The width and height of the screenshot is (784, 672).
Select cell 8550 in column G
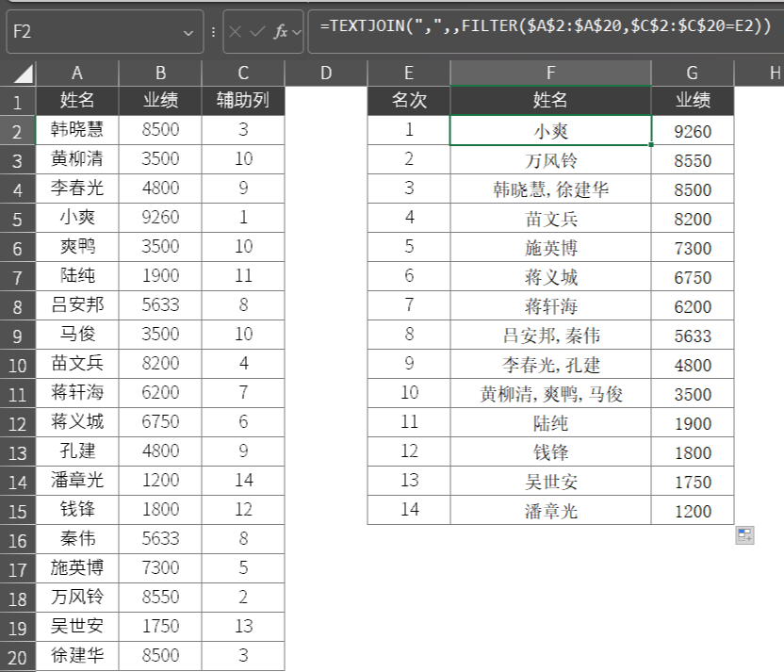click(693, 160)
